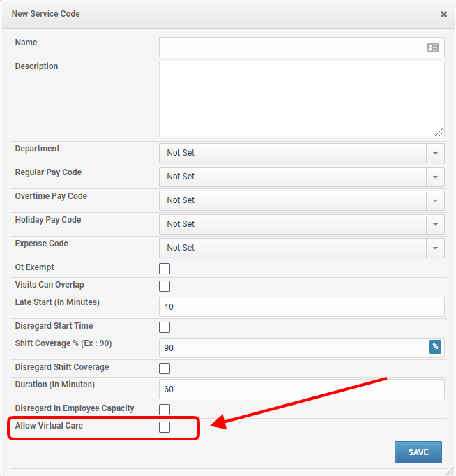Click the Late Start minutes field

301,307
